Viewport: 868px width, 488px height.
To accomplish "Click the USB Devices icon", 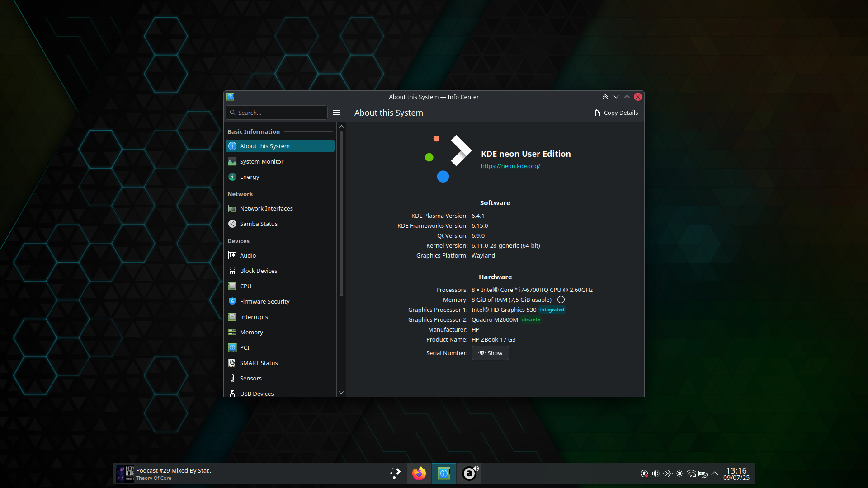I will (x=232, y=394).
